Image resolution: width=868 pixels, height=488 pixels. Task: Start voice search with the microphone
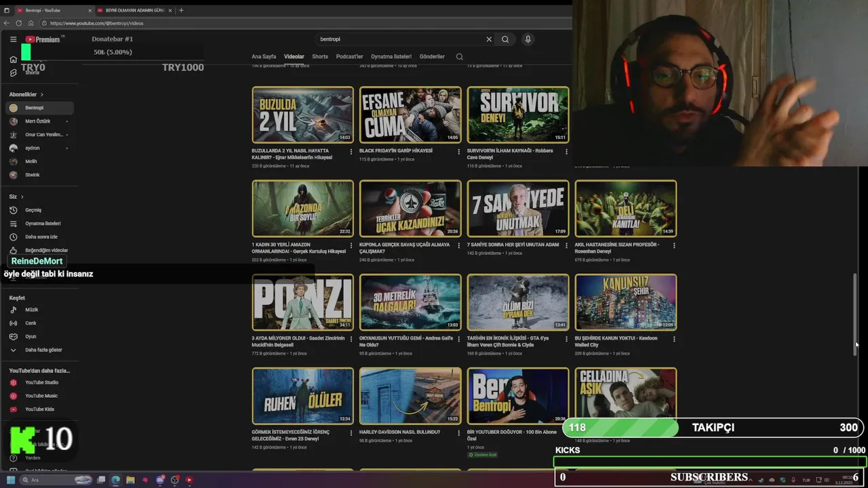(528, 39)
